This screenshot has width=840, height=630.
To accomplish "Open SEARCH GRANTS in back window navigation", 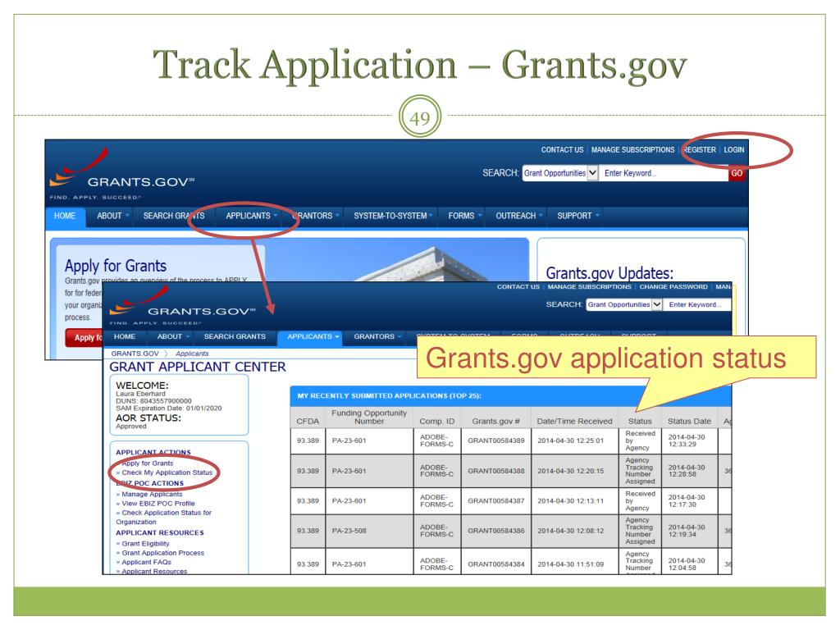I will [x=174, y=216].
